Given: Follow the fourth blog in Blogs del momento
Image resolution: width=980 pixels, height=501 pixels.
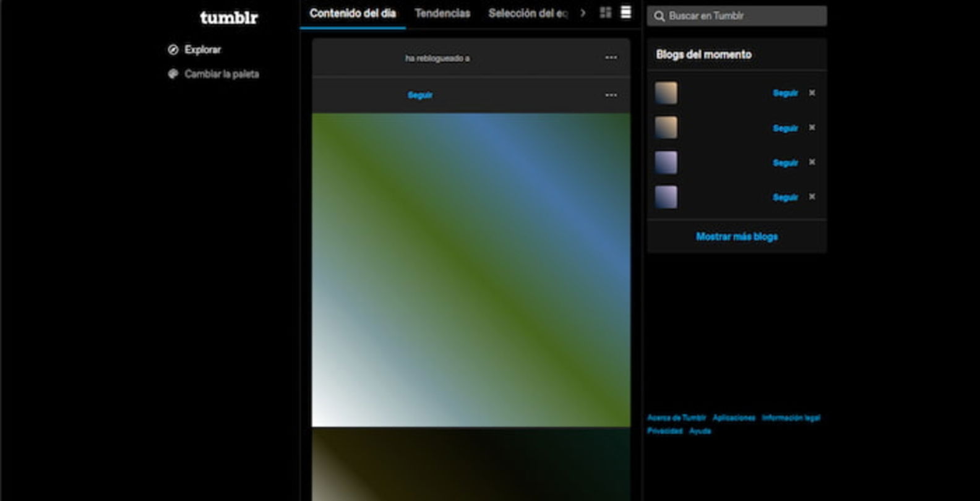Looking at the screenshot, I should pos(786,197).
